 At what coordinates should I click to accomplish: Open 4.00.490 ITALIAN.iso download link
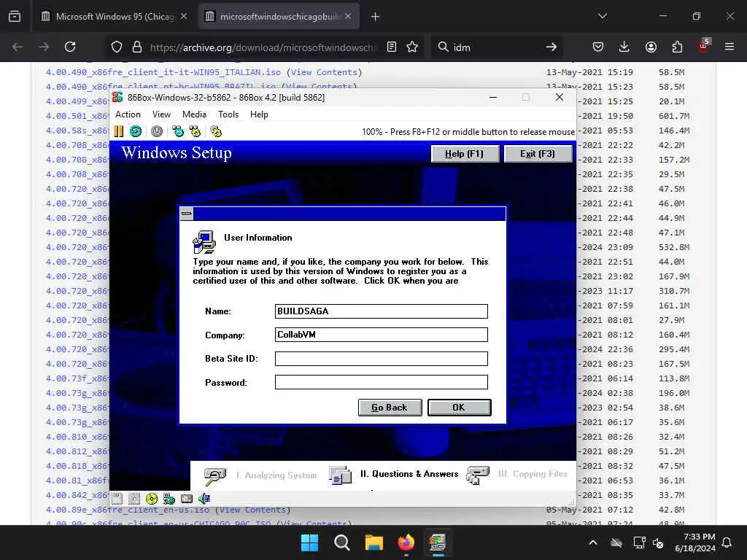pos(163,72)
